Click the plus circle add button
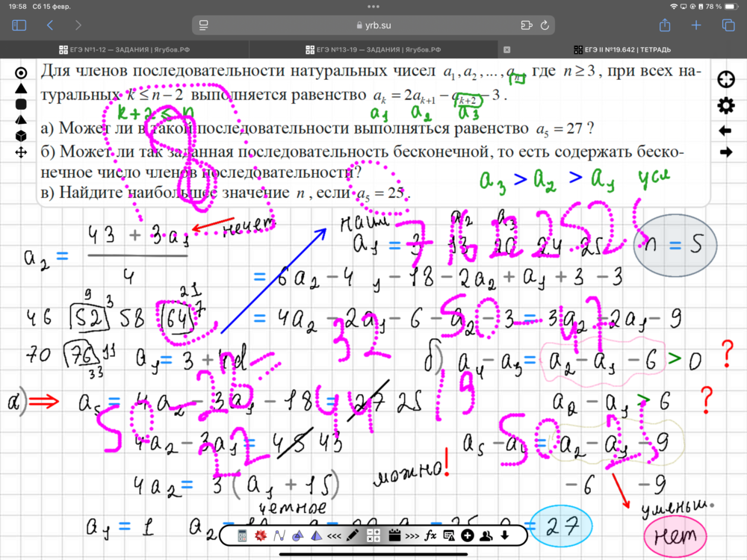 point(468,535)
